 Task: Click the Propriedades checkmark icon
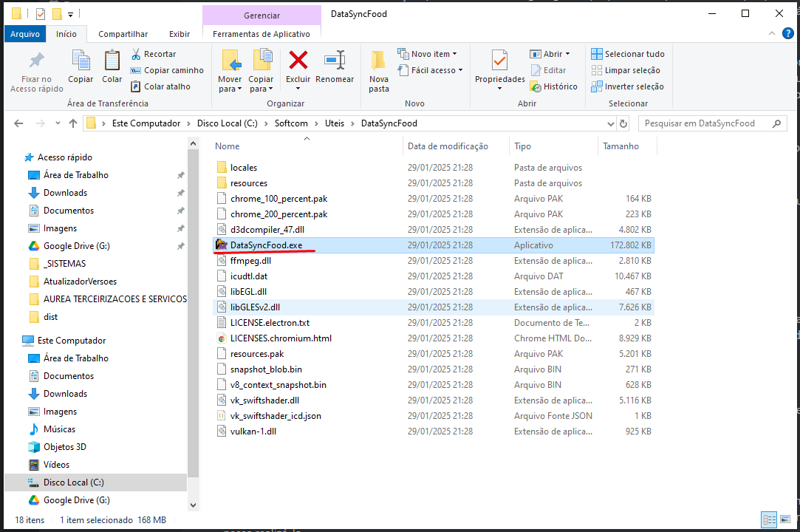(499, 61)
